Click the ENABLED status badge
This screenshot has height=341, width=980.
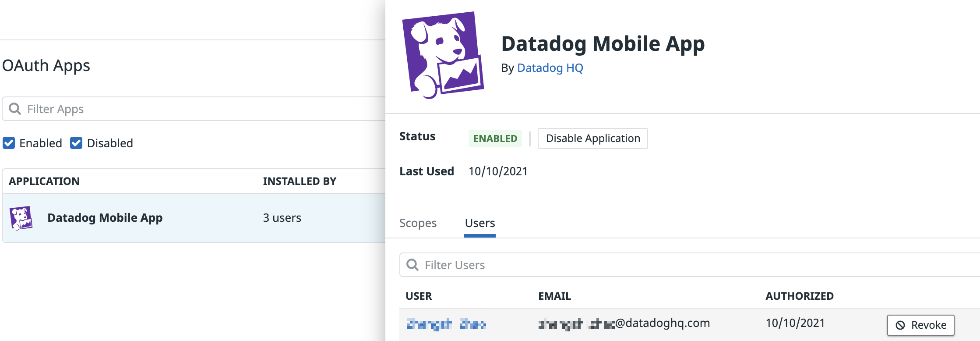[x=495, y=139]
